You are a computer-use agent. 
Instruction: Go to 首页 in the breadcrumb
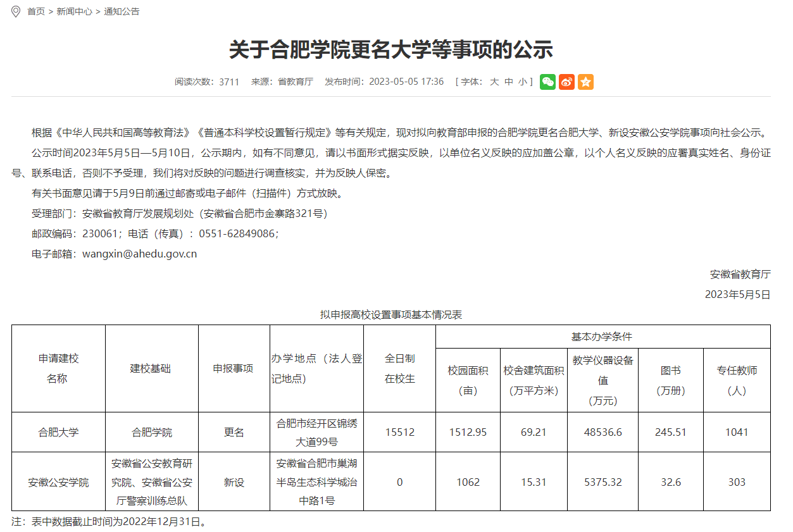pyautogui.click(x=36, y=11)
